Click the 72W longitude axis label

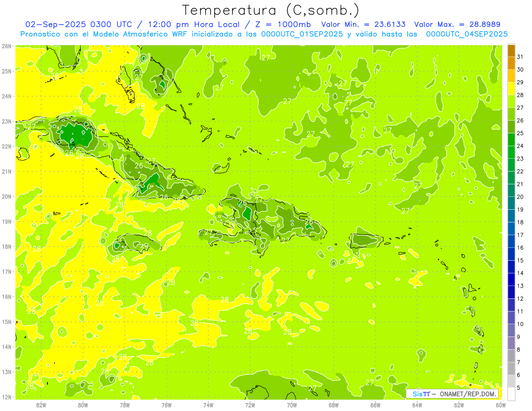pyautogui.click(x=250, y=405)
